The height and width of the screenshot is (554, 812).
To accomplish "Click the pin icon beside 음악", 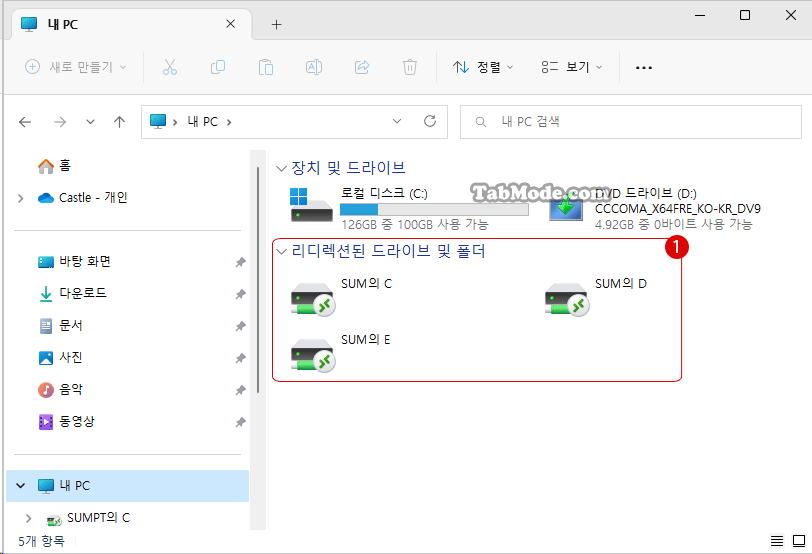I will 240,390.
